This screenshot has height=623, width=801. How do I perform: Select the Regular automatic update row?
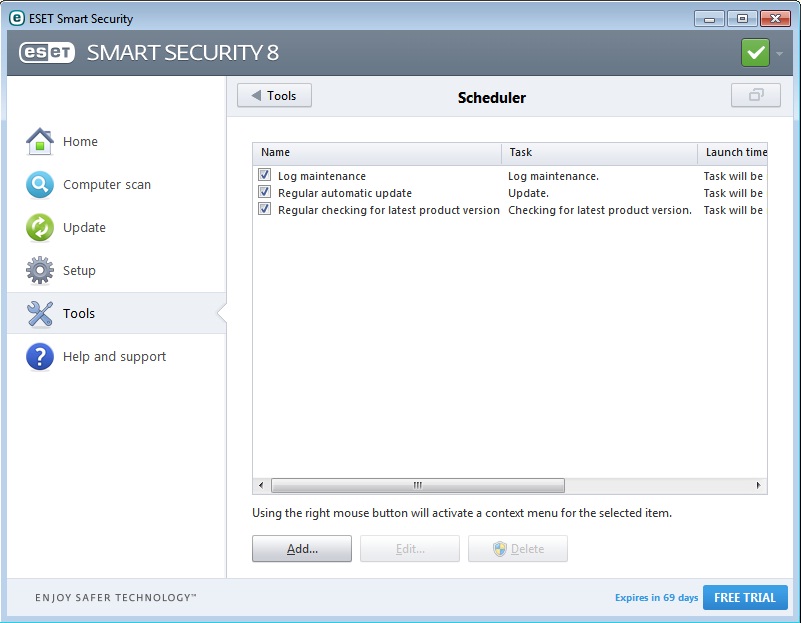pos(510,193)
